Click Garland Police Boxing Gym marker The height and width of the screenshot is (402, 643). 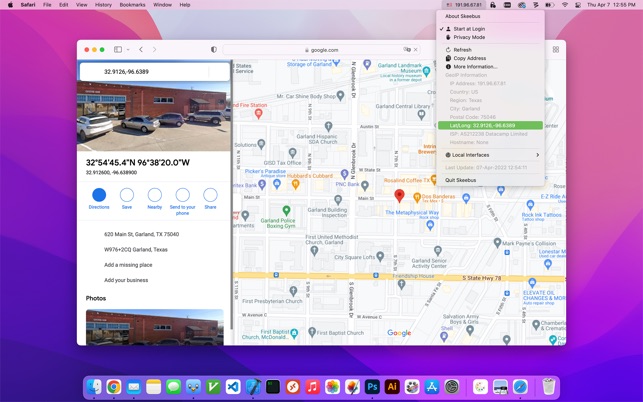(x=286, y=210)
